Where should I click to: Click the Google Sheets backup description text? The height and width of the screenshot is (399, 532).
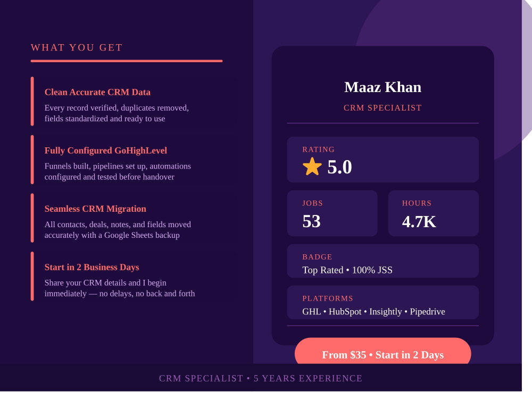click(x=118, y=230)
